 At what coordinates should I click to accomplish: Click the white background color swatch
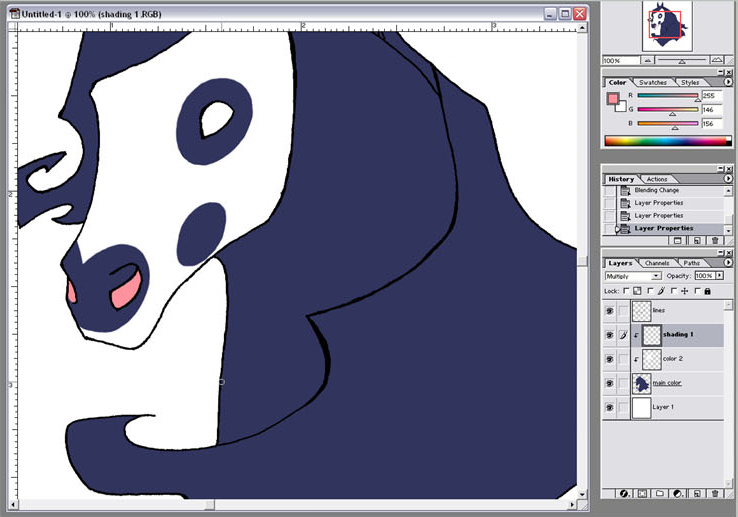[x=622, y=107]
